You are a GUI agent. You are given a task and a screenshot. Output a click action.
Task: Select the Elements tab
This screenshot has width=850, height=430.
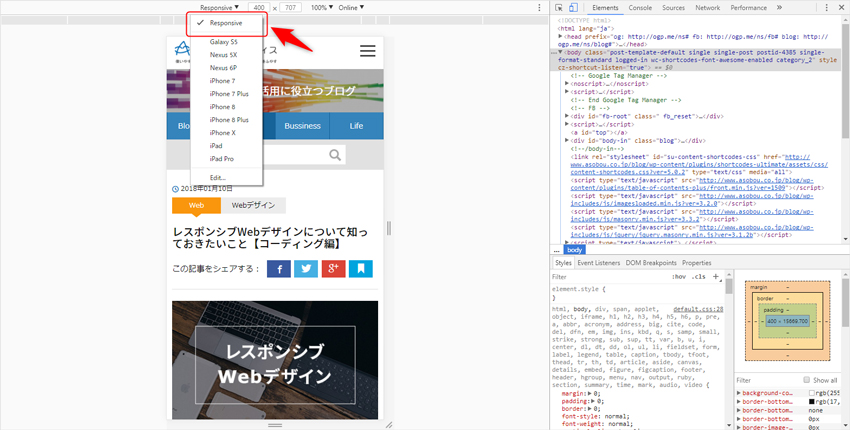click(605, 8)
